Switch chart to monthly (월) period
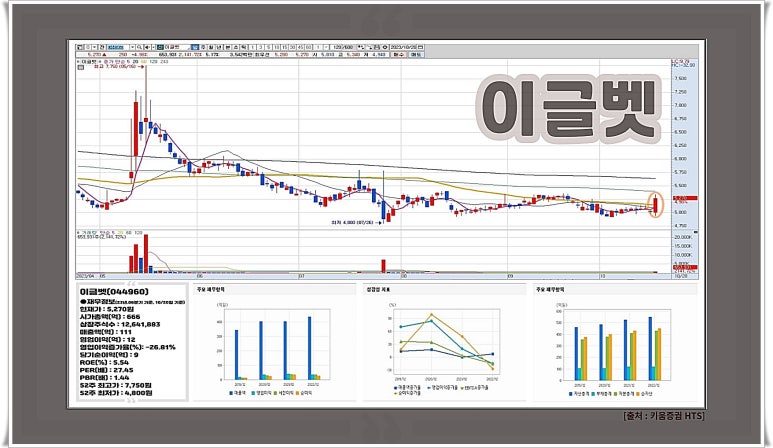Viewport: 773px width, 448px height. click(x=211, y=47)
